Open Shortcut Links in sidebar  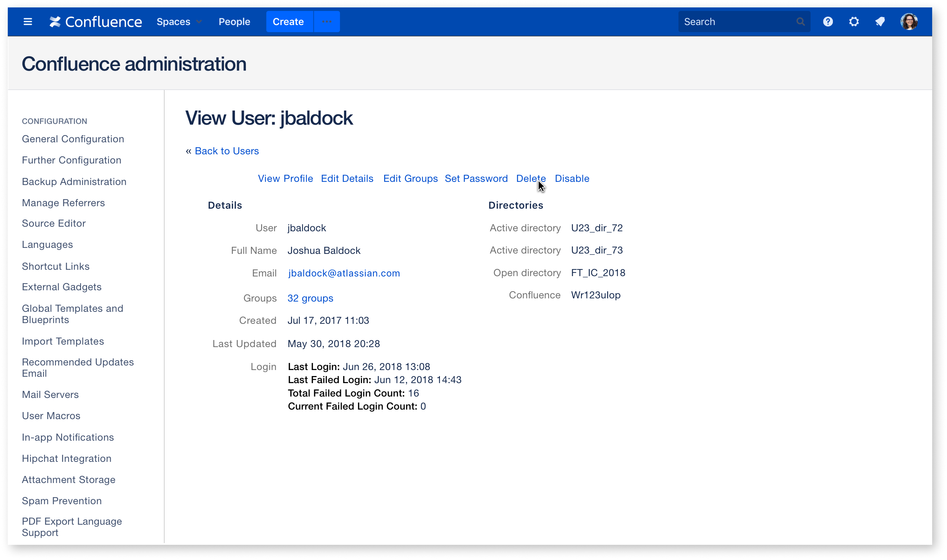click(55, 267)
